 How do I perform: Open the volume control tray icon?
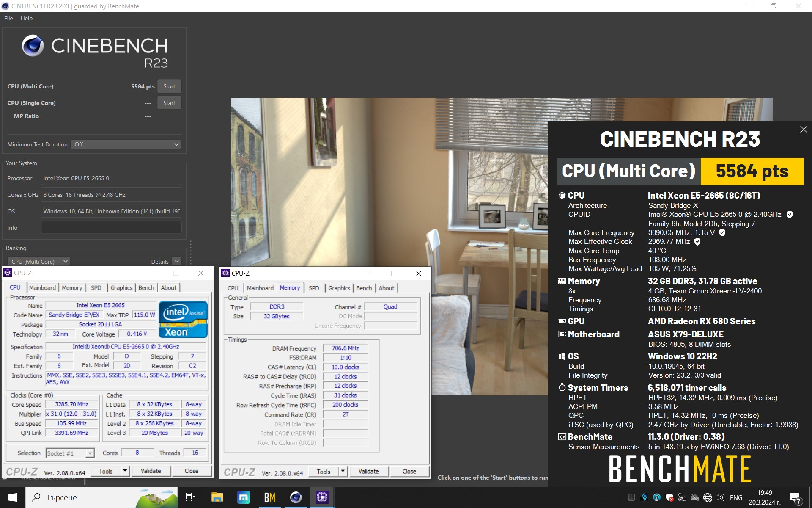click(720, 497)
